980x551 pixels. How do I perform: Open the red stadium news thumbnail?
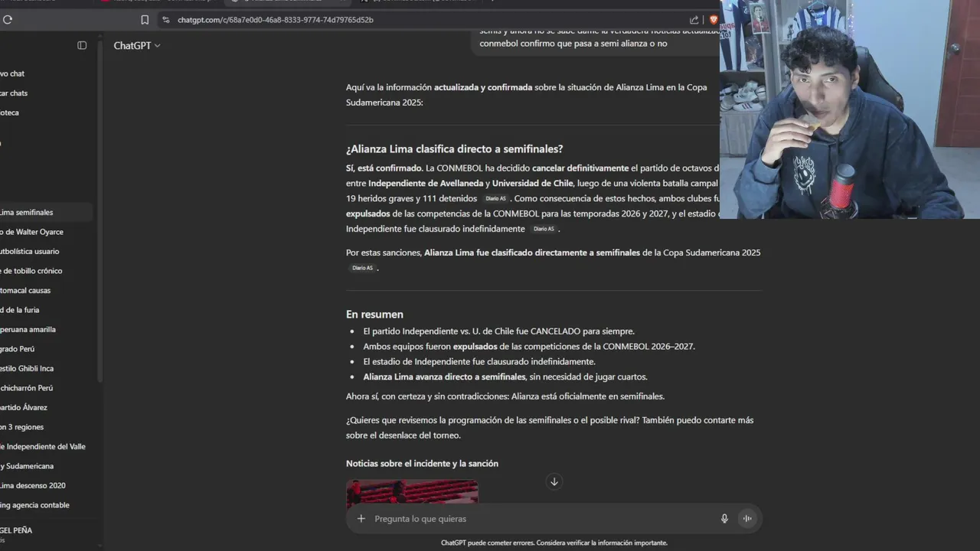tap(412, 491)
